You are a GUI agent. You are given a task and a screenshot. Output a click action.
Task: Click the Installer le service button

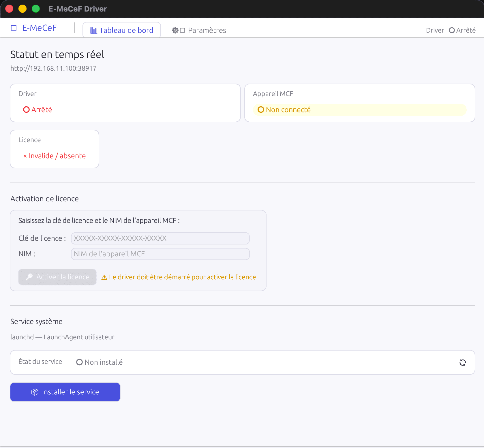(x=65, y=392)
